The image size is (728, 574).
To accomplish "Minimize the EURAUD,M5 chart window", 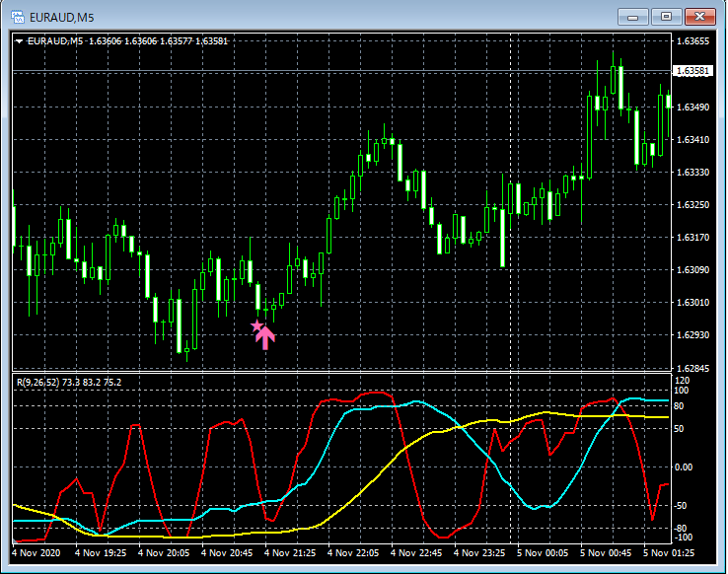I will [632, 17].
